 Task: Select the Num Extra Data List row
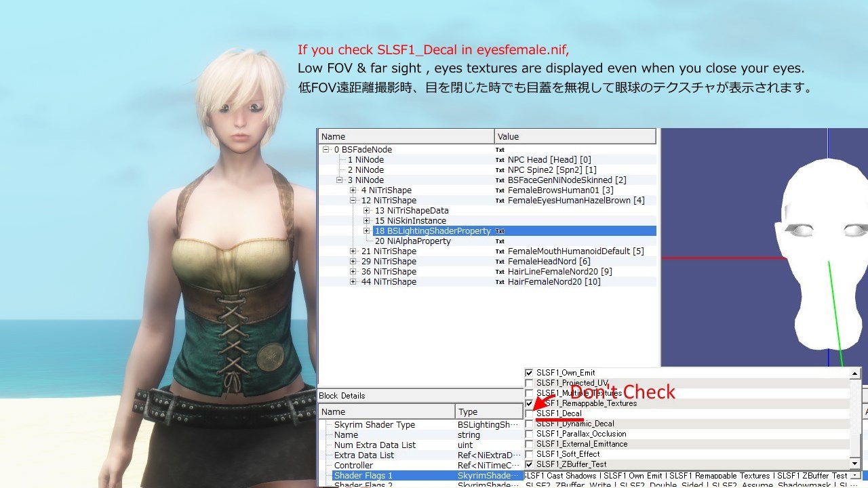click(420, 445)
